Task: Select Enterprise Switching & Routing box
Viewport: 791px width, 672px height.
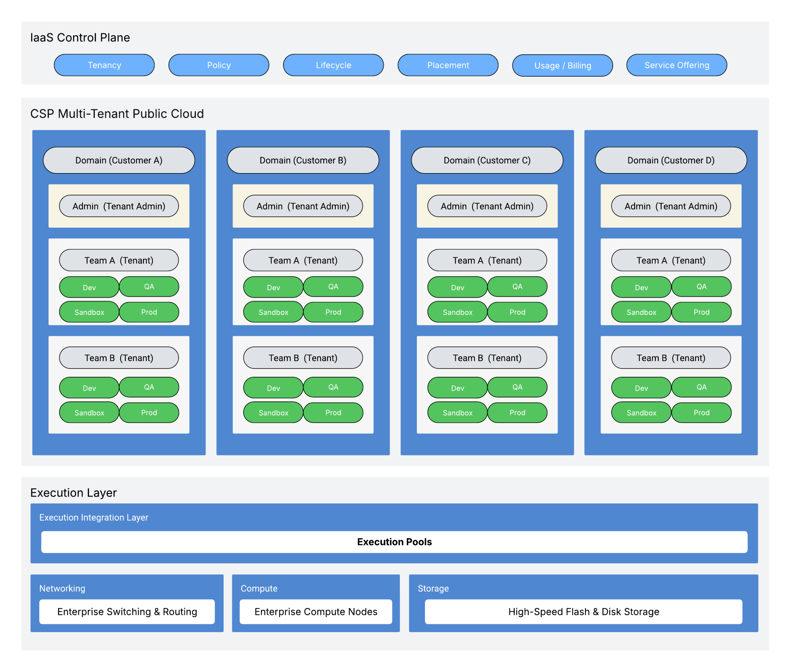Action: coord(127,612)
